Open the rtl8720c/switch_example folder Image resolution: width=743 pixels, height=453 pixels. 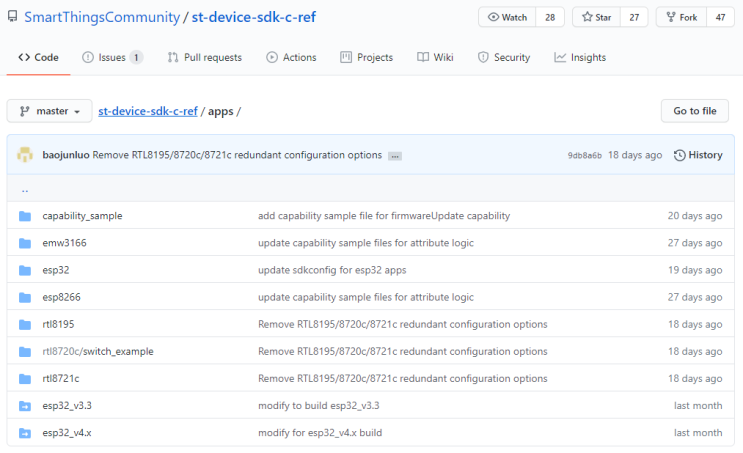click(98, 352)
